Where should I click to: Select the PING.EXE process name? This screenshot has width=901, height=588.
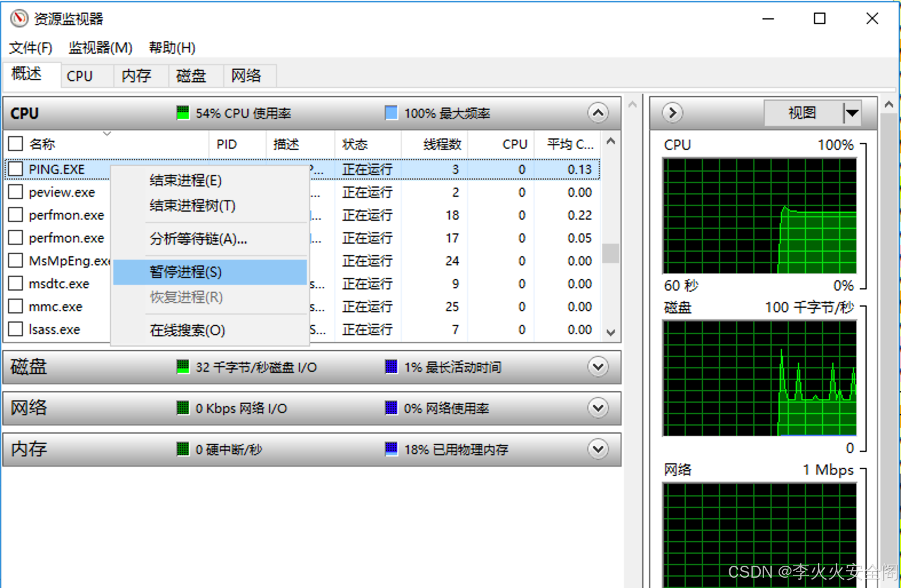(x=57, y=169)
